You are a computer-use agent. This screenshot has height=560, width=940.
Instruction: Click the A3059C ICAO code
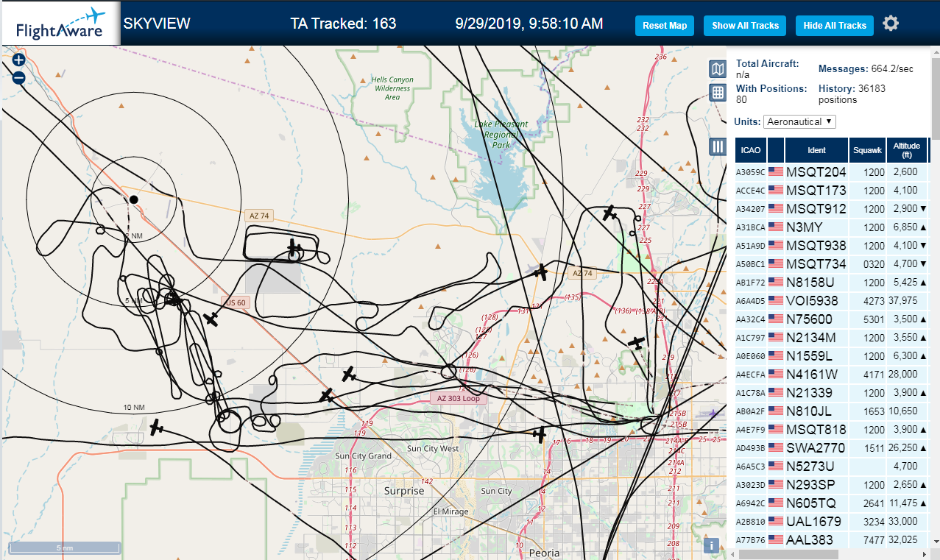point(750,173)
